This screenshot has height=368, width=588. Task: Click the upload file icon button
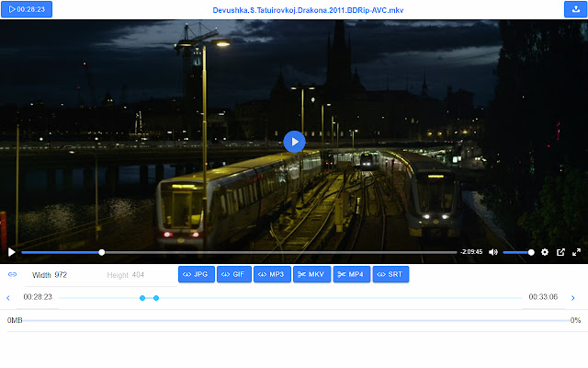(x=575, y=9)
